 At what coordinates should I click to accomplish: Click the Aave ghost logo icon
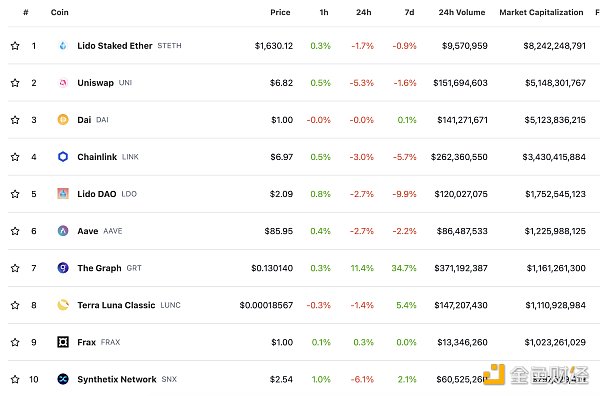point(63,231)
